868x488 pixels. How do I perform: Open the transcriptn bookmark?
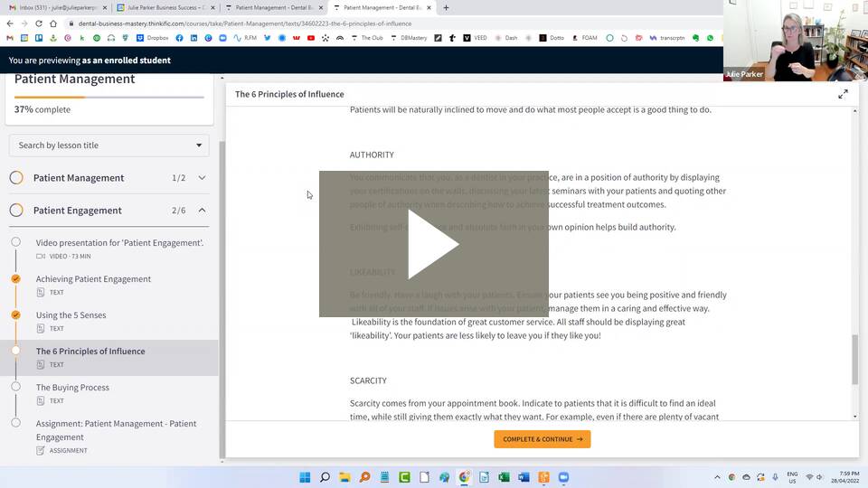pyautogui.click(x=667, y=38)
